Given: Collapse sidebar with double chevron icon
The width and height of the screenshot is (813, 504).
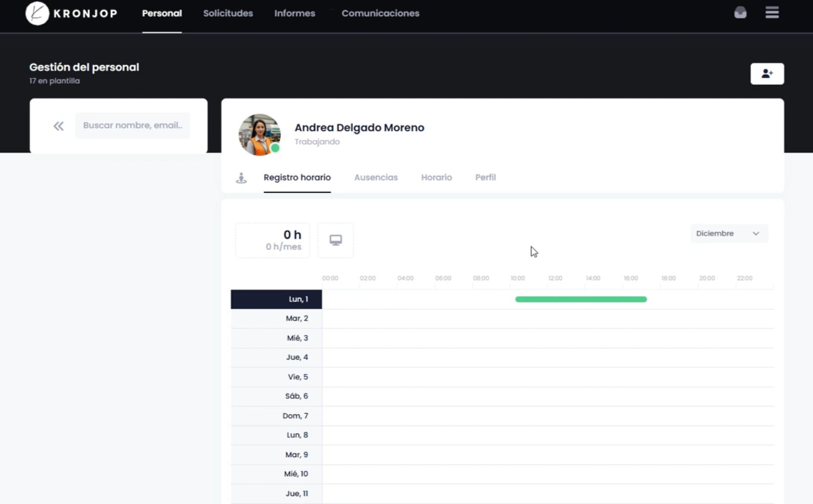Looking at the screenshot, I should click(x=59, y=126).
